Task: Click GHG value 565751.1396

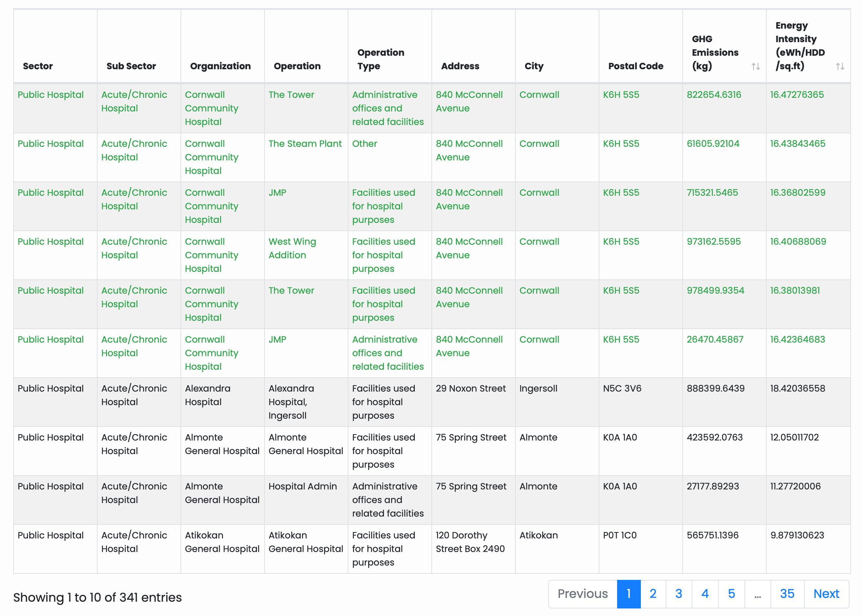Action: (x=712, y=535)
